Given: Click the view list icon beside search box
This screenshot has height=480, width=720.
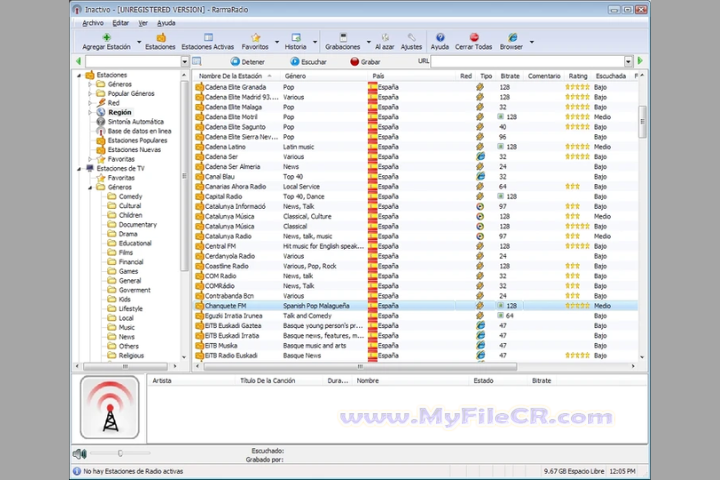Looking at the screenshot, I should (197, 61).
